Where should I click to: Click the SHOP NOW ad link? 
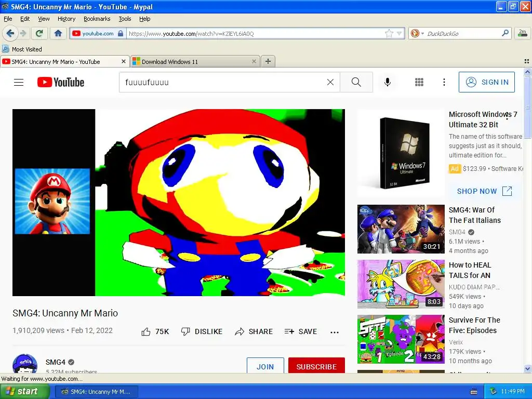(x=484, y=191)
